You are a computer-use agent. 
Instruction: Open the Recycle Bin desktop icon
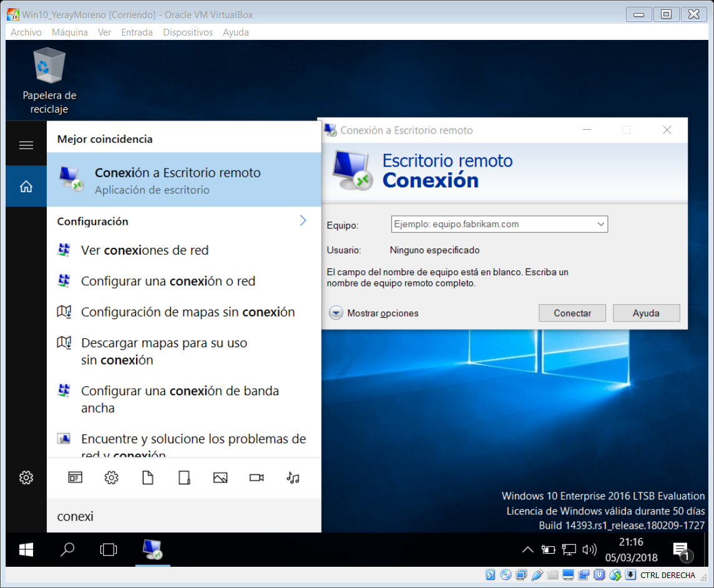coord(49,81)
